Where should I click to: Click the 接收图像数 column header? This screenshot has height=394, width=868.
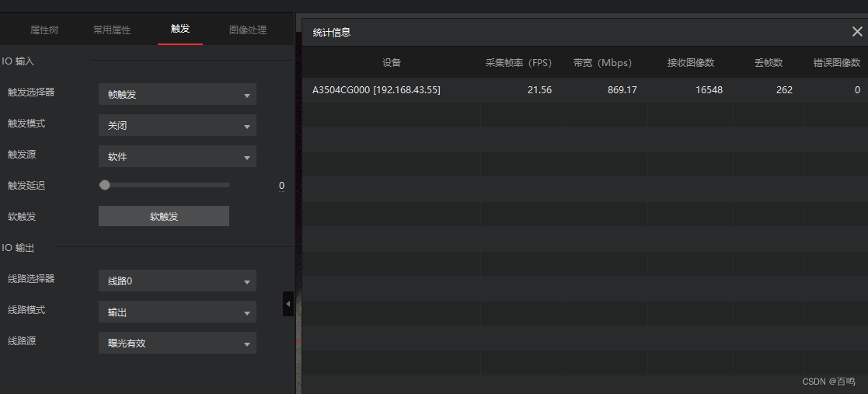coord(691,62)
